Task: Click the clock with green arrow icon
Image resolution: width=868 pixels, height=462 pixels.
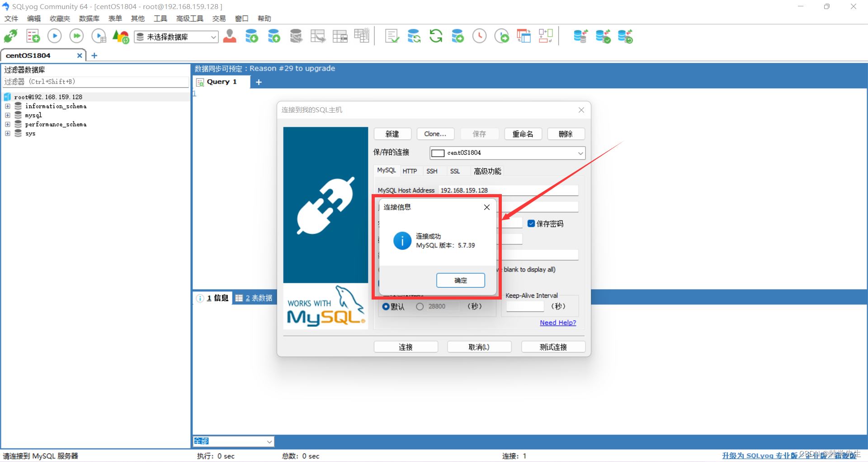Action: [502, 36]
